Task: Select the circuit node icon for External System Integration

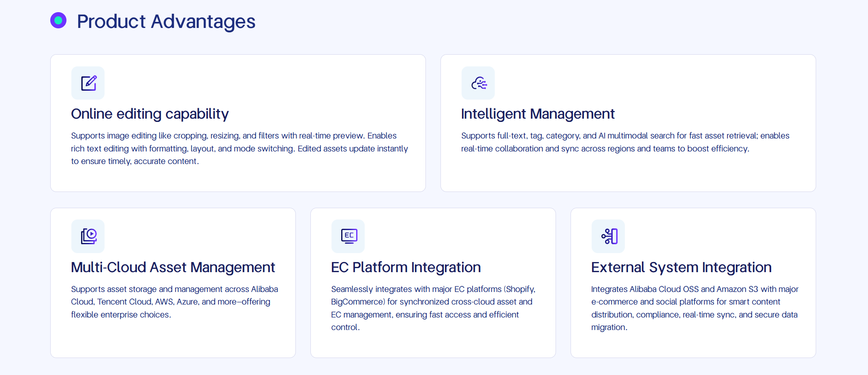Action: coord(608,236)
